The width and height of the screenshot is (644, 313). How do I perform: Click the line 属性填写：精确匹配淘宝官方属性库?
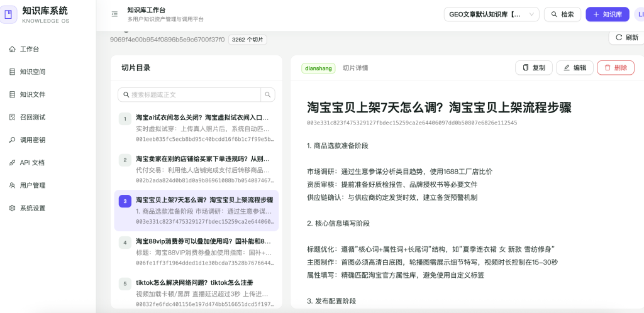(396, 275)
